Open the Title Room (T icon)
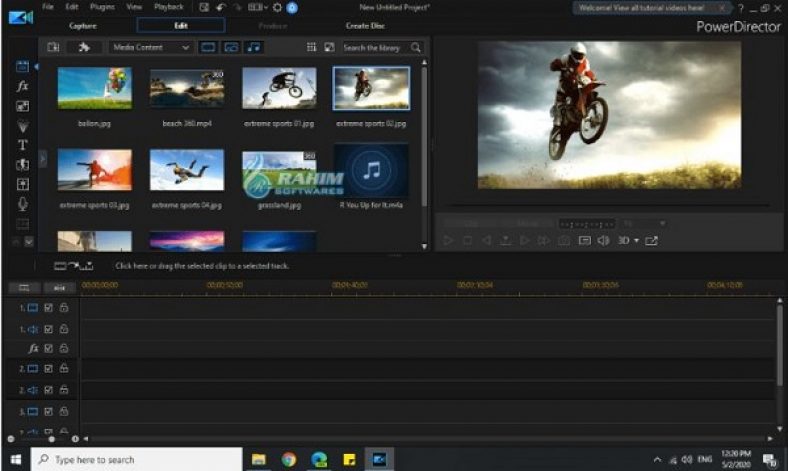 pyautogui.click(x=23, y=145)
